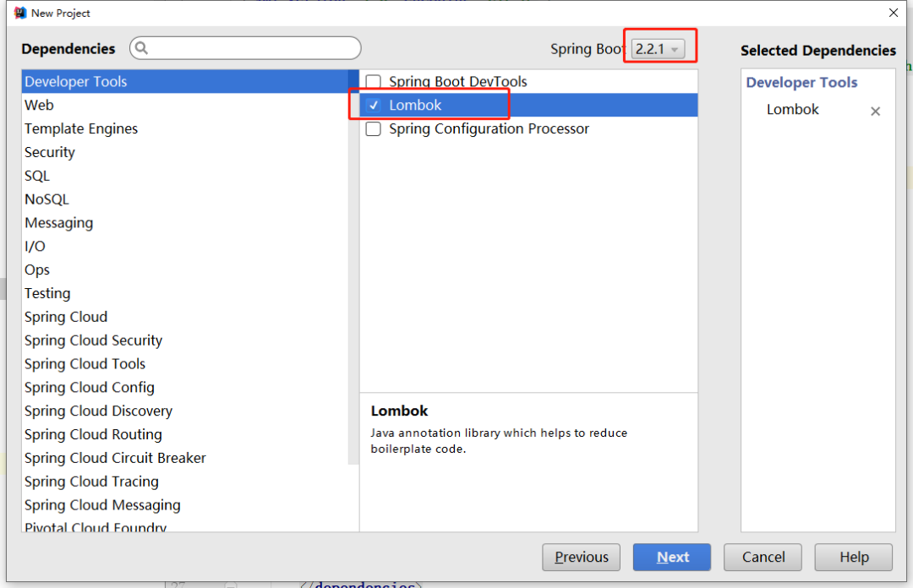
Task: Select the SQL category
Action: 36,176
